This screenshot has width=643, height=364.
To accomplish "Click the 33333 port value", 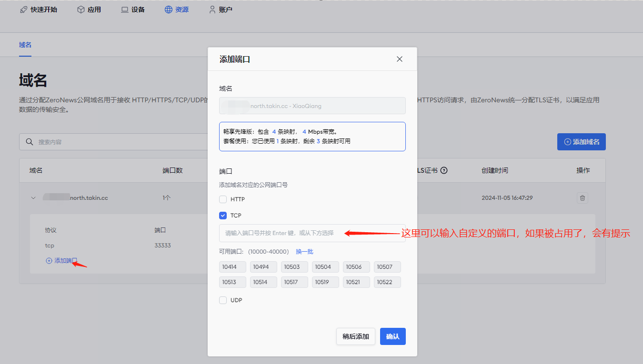I will [x=163, y=246].
